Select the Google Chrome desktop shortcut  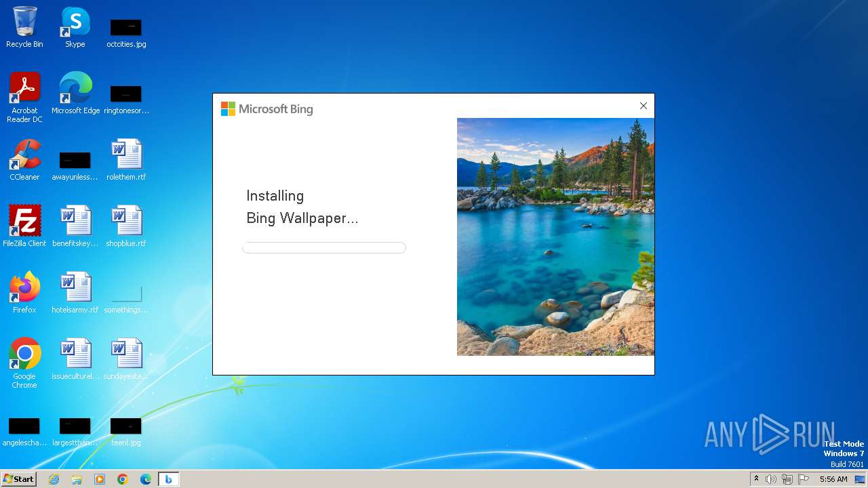(24, 363)
